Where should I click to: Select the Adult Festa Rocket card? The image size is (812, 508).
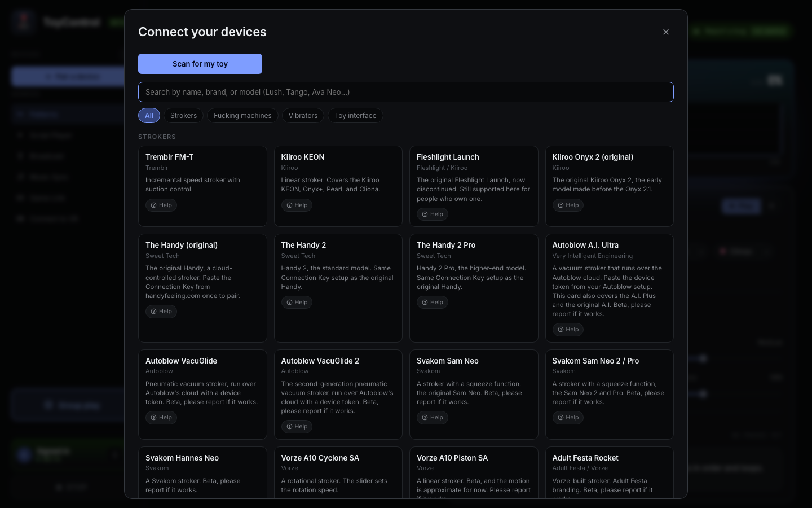pos(610,472)
